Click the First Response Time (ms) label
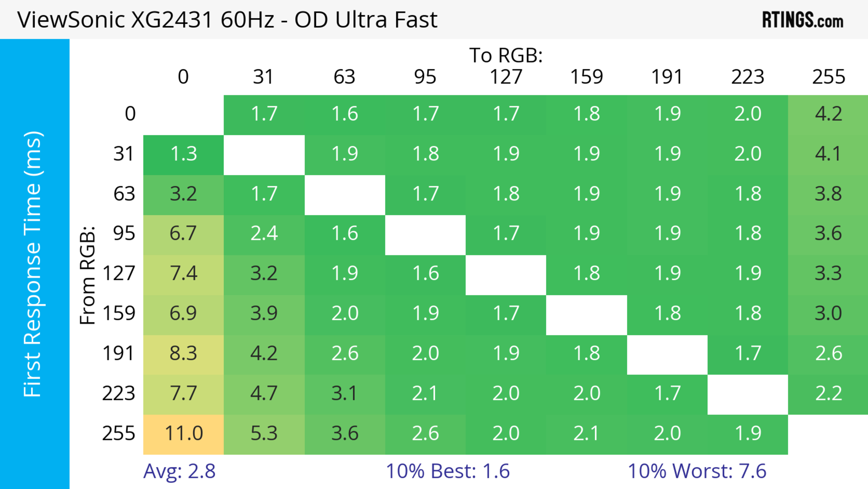 33,264
